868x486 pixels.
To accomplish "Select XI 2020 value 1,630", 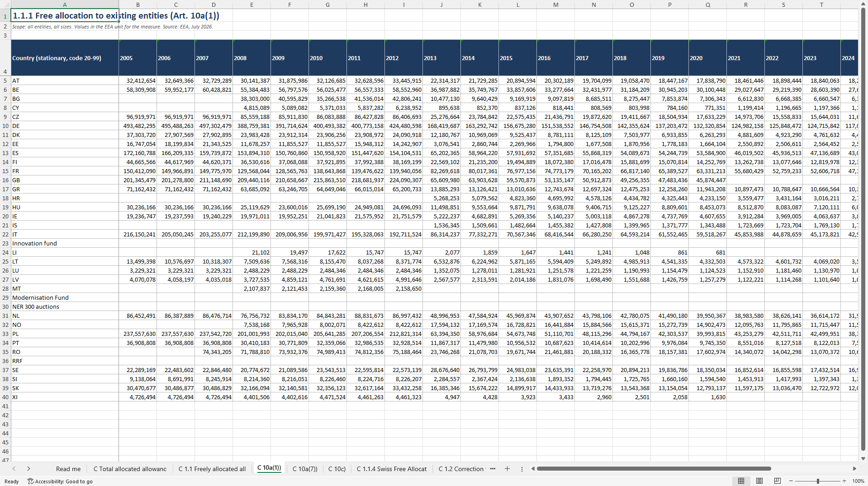I will click(707, 397).
